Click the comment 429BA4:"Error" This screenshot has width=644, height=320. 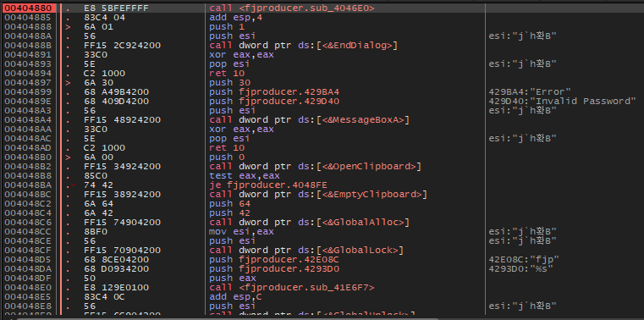529,92
